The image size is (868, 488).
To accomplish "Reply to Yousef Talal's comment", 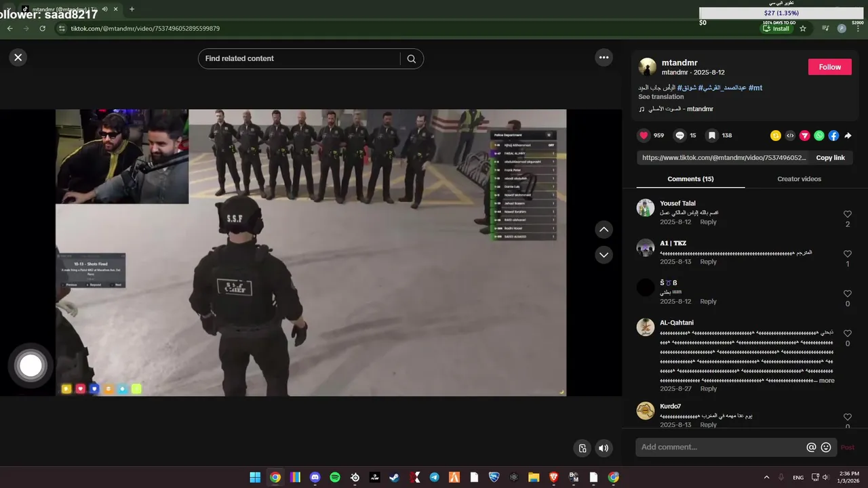I will pos(708,222).
